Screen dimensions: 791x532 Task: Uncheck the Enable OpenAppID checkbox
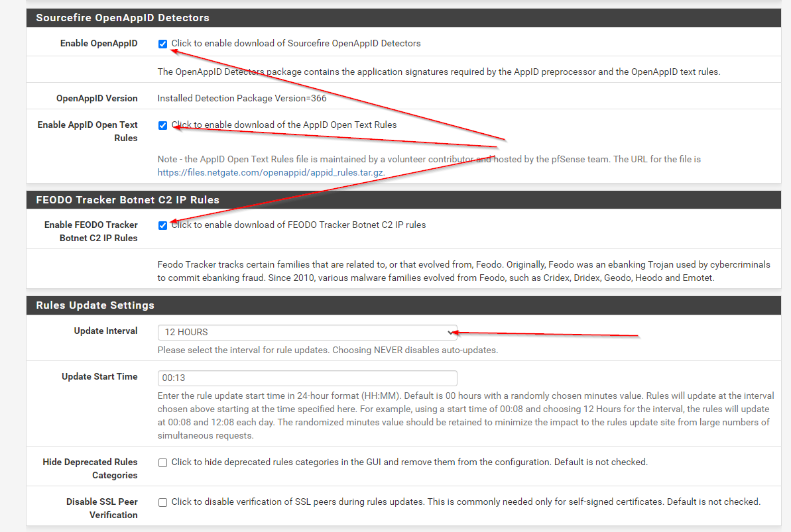[162, 44]
